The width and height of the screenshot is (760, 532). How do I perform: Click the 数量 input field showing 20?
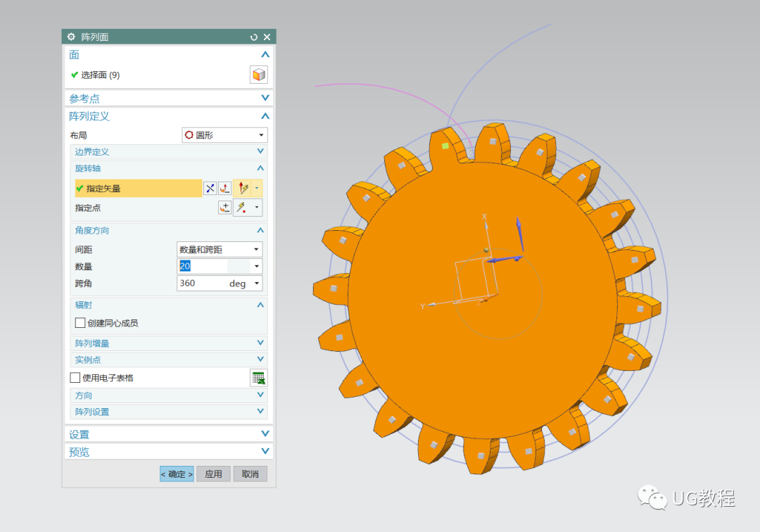tap(202, 266)
